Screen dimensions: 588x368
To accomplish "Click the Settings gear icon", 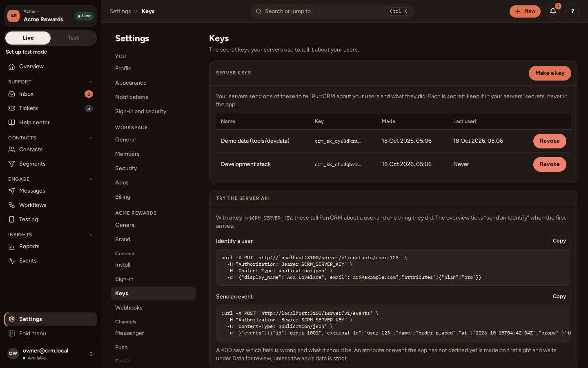I will click(x=12, y=319).
